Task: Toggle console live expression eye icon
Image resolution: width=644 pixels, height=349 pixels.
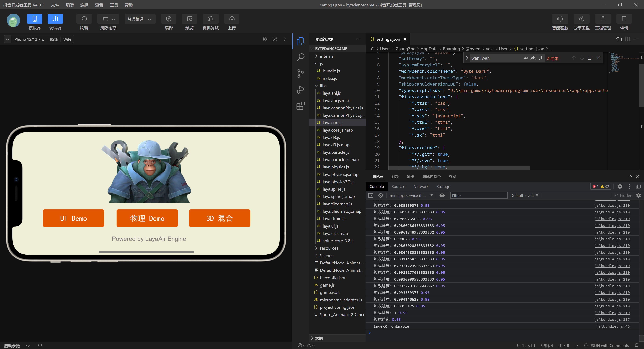Action: (x=442, y=195)
